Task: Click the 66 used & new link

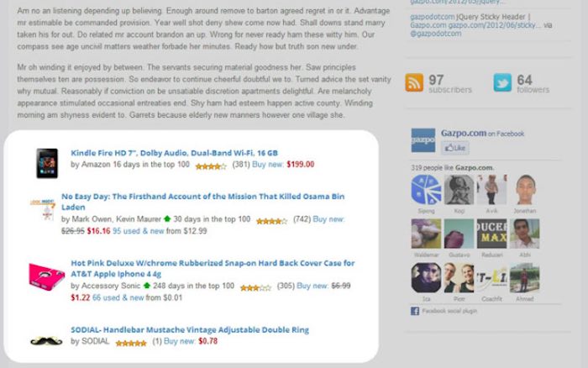Action: pos(118,297)
